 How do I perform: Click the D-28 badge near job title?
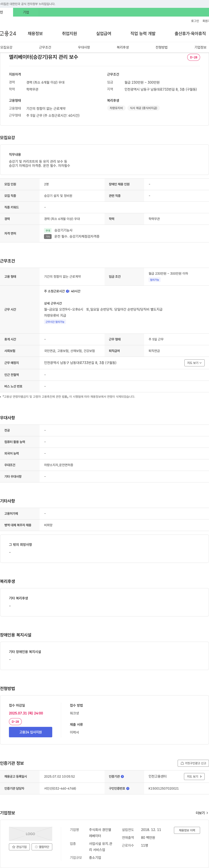194,57
